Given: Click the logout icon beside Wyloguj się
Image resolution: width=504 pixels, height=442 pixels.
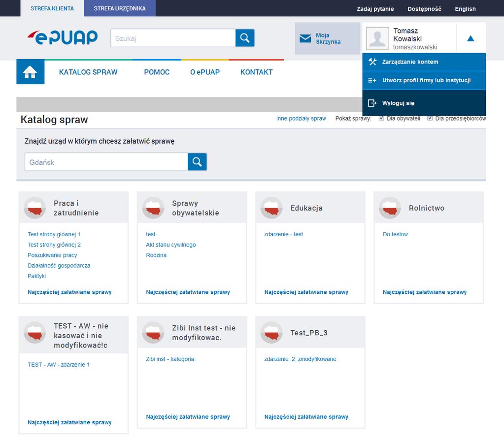Looking at the screenshot, I should (372, 103).
